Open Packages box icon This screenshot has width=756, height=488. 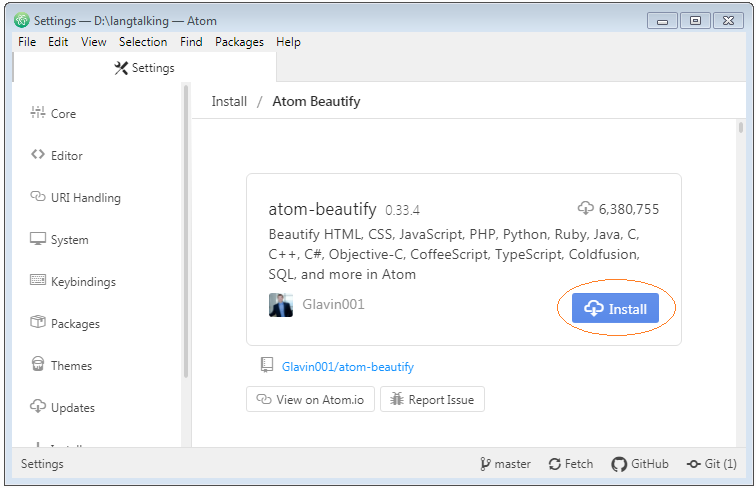(x=38, y=322)
